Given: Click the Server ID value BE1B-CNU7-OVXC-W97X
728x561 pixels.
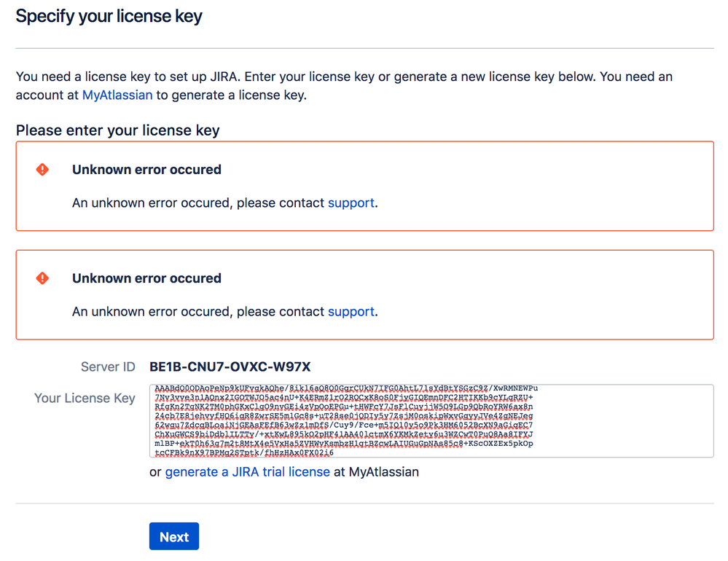Looking at the screenshot, I should point(230,366).
